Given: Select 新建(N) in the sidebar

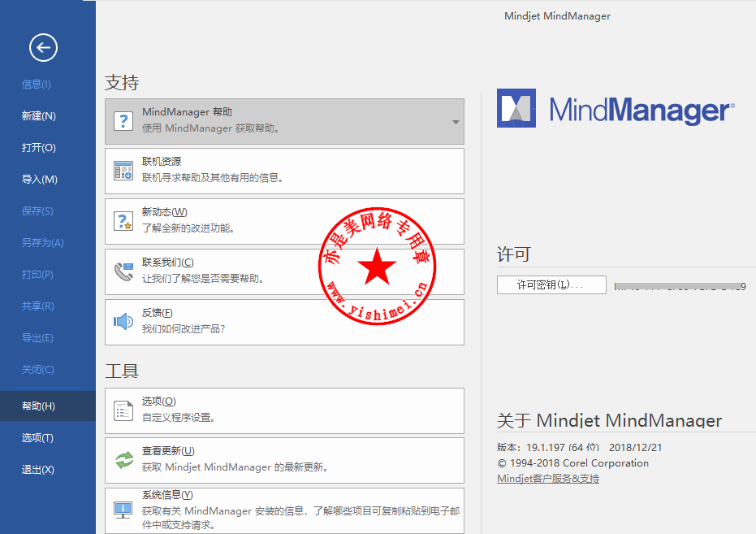Looking at the screenshot, I should pos(39,115).
